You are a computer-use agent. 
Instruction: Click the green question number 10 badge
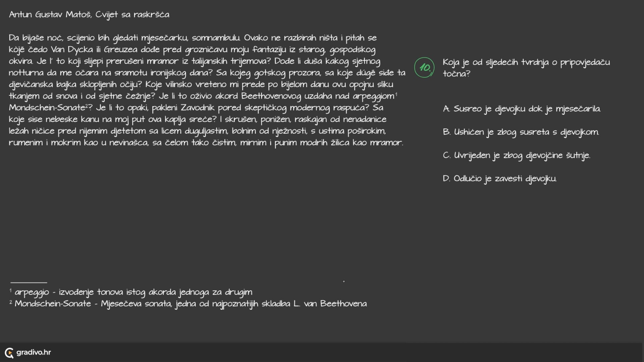click(x=424, y=67)
